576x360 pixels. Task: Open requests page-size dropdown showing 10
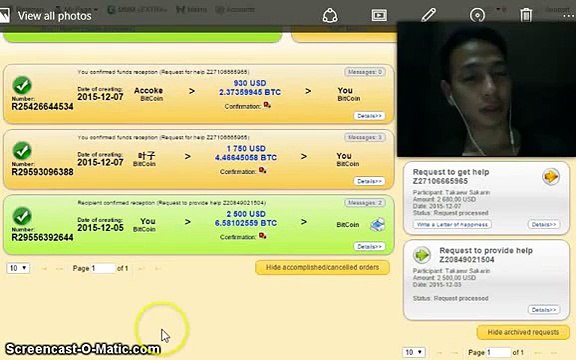(414, 353)
